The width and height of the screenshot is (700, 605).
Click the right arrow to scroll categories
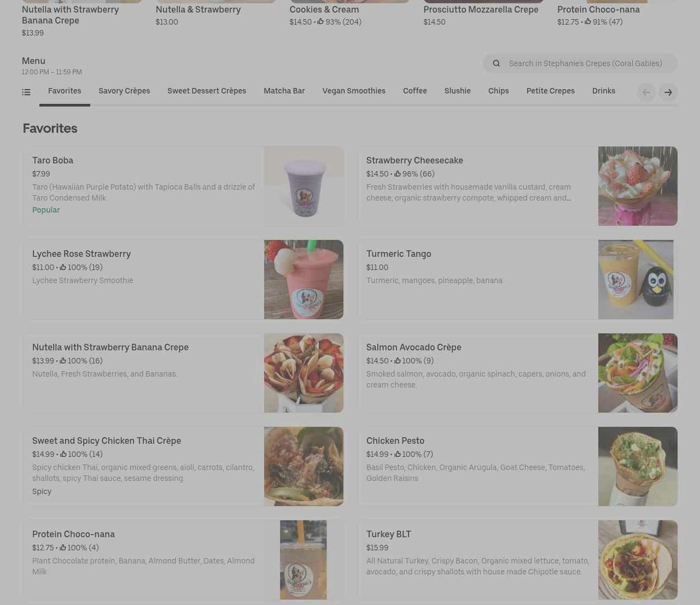click(668, 92)
